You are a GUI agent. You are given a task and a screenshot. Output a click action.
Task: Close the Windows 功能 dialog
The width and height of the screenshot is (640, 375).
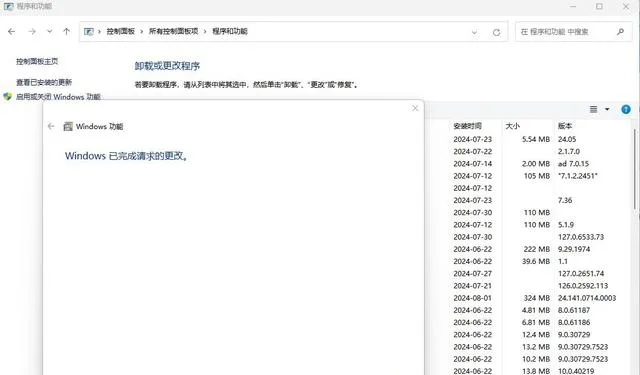click(415, 108)
